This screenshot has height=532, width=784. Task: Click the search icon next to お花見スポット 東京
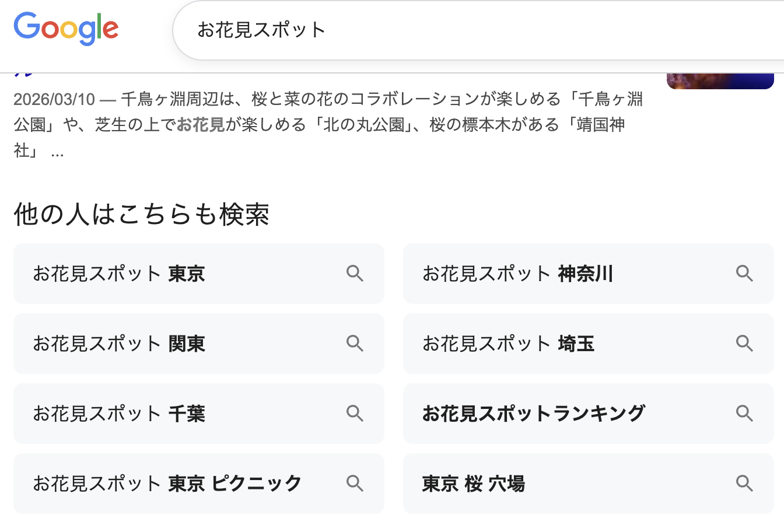[x=355, y=274]
